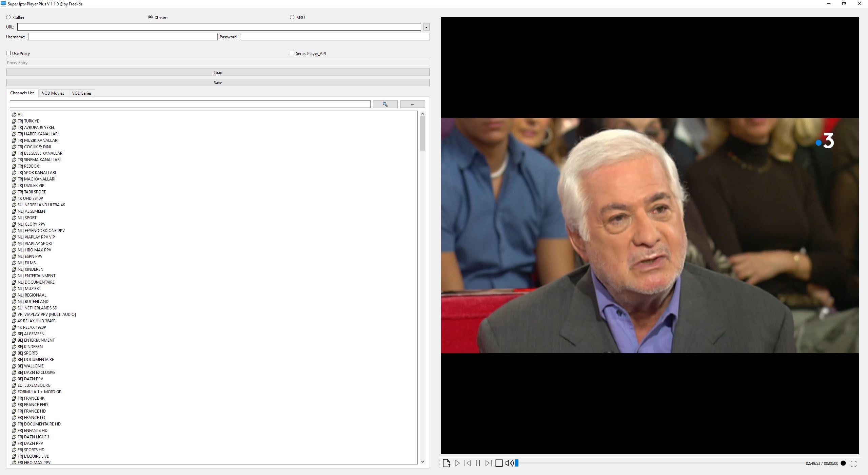Switch to the VOD Series tab
Image resolution: width=868 pixels, height=475 pixels.
(x=82, y=93)
